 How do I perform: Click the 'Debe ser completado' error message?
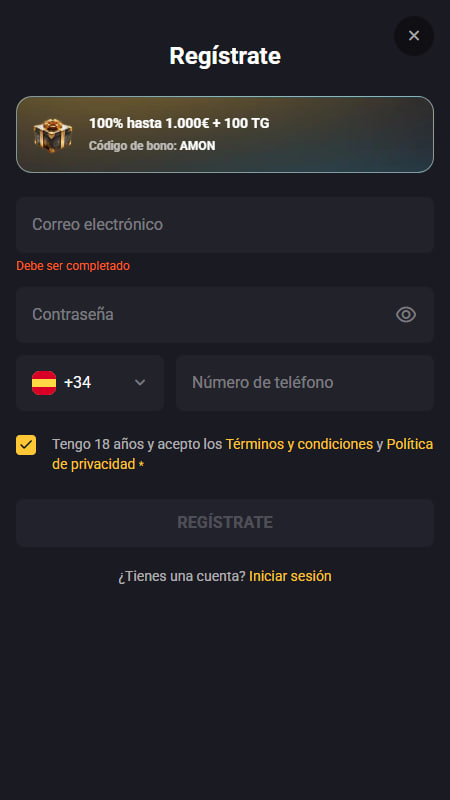click(x=73, y=266)
